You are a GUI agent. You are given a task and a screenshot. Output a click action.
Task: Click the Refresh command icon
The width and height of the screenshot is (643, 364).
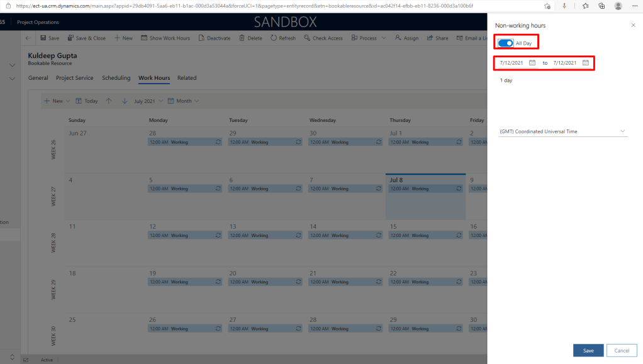tap(274, 38)
